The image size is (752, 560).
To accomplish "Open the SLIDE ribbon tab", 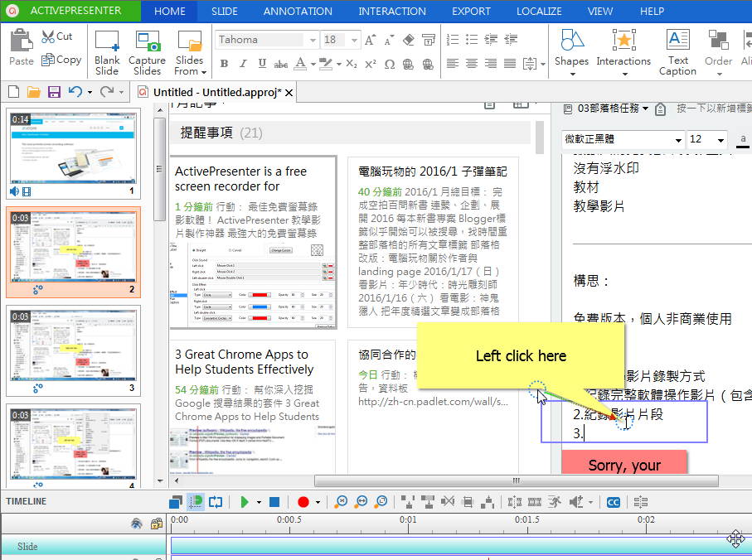I will click(x=225, y=11).
